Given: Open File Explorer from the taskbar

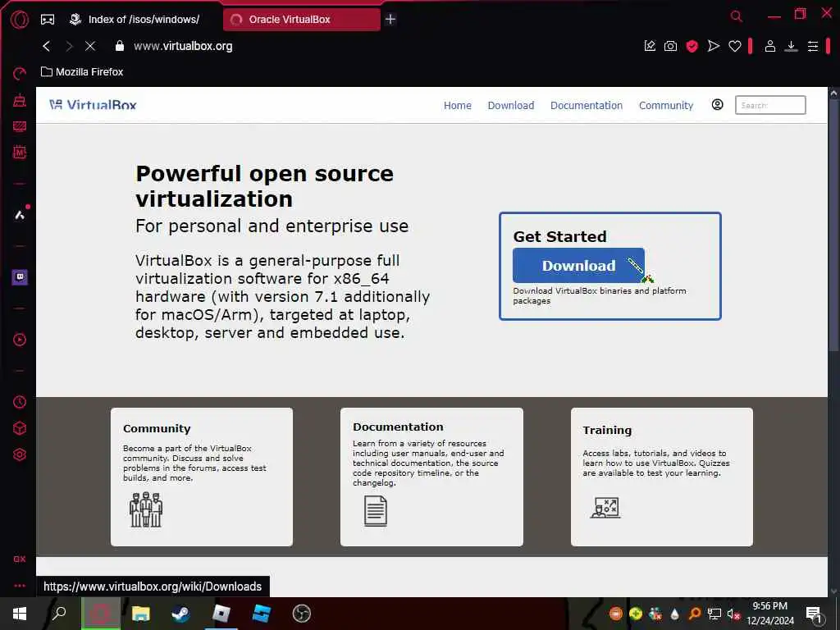Looking at the screenshot, I should click(x=141, y=614).
